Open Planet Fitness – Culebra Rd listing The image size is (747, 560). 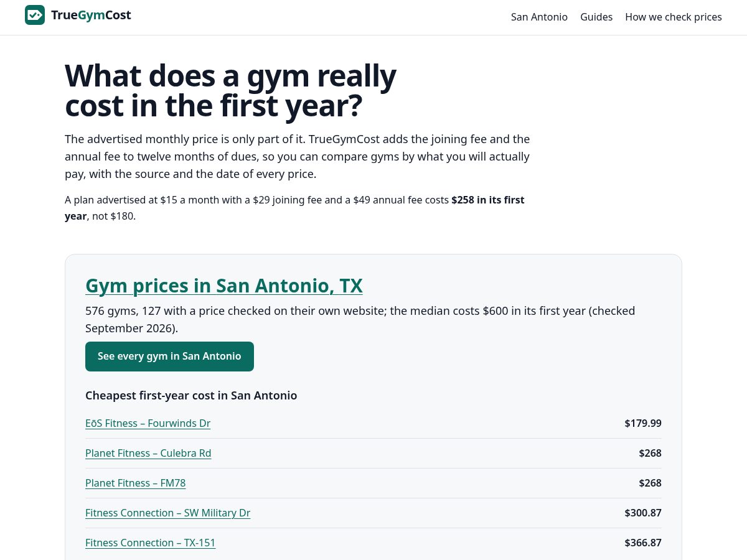point(148,453)
